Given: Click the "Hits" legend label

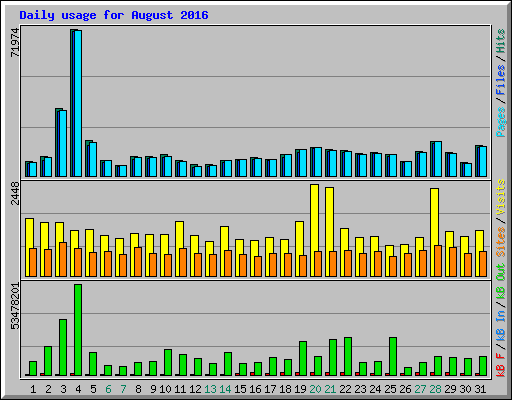Looking at the screenshot, I should (501, 41).
